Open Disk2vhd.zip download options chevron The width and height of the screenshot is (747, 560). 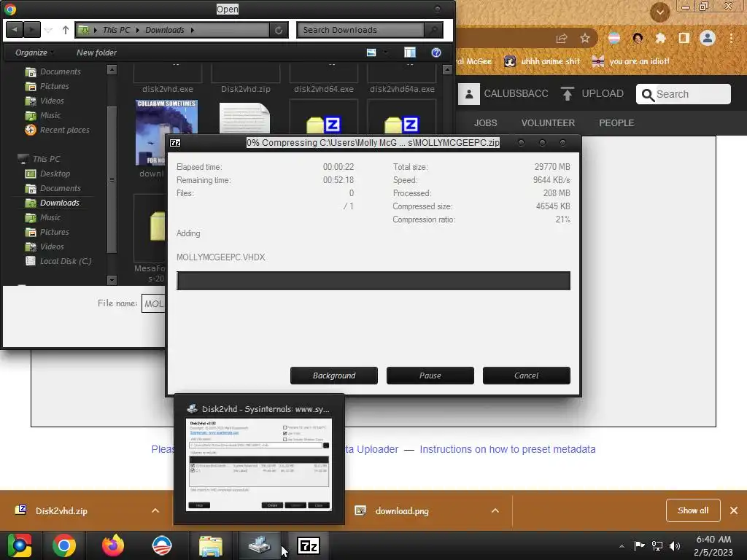[155, 510]
